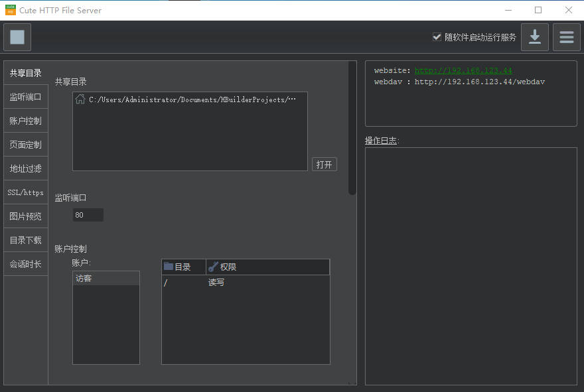584x392 pixels.
Task: Click the download arrow icon in toolbar
Action: pos(534,37)
